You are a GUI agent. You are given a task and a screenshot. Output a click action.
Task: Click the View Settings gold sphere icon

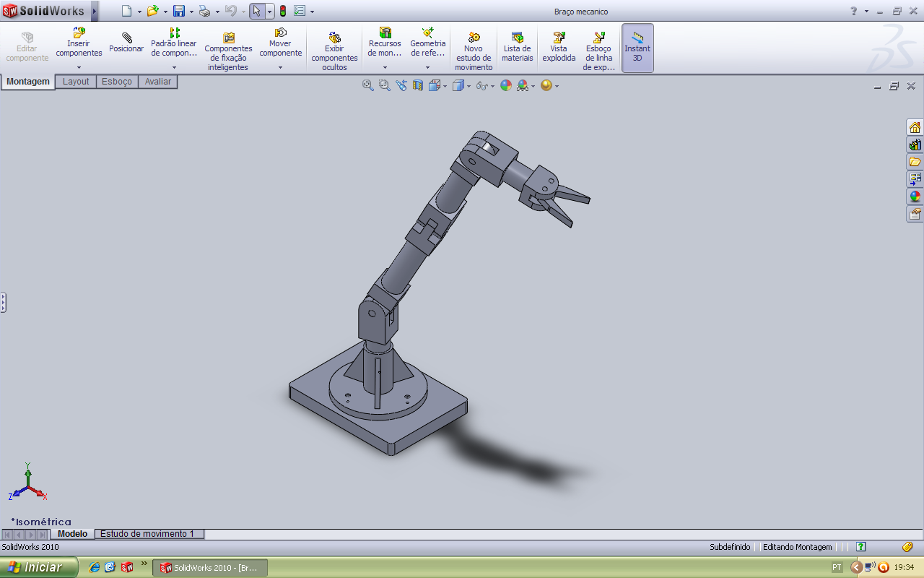[546, 85]
